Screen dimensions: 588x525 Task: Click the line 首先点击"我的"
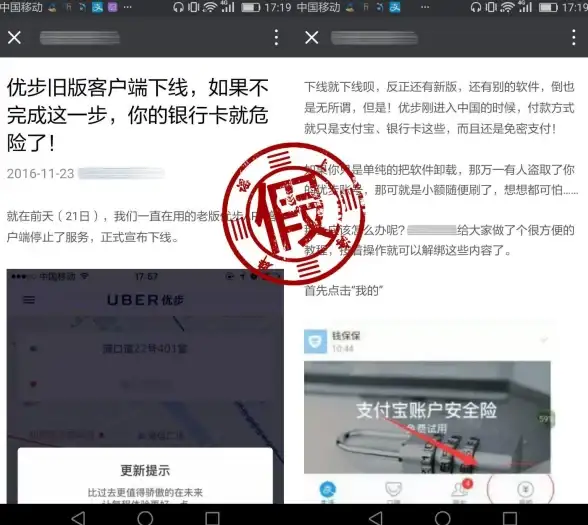(344, 290)
